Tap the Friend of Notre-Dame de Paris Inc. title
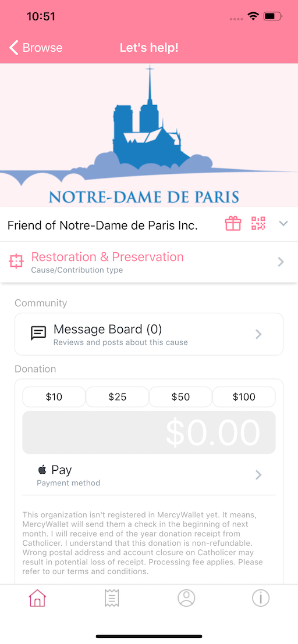This screenshot has height=644, width=298. tap(103, 225)
